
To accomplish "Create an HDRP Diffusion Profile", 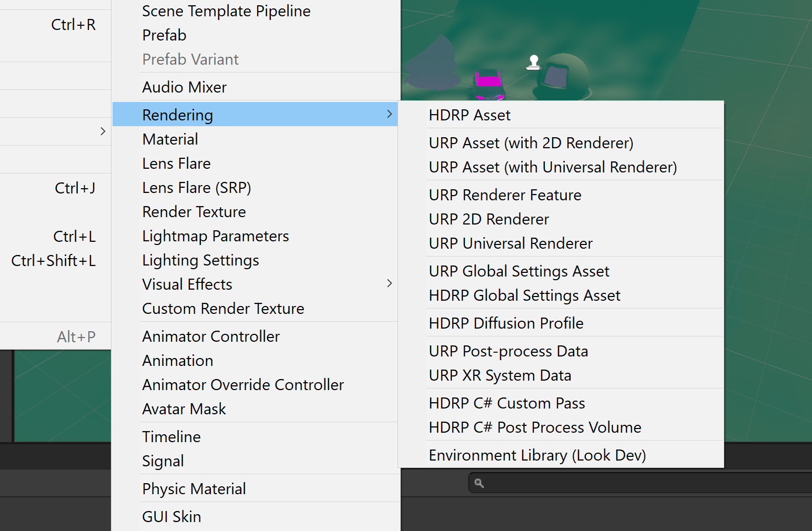I will click(506, 323).
